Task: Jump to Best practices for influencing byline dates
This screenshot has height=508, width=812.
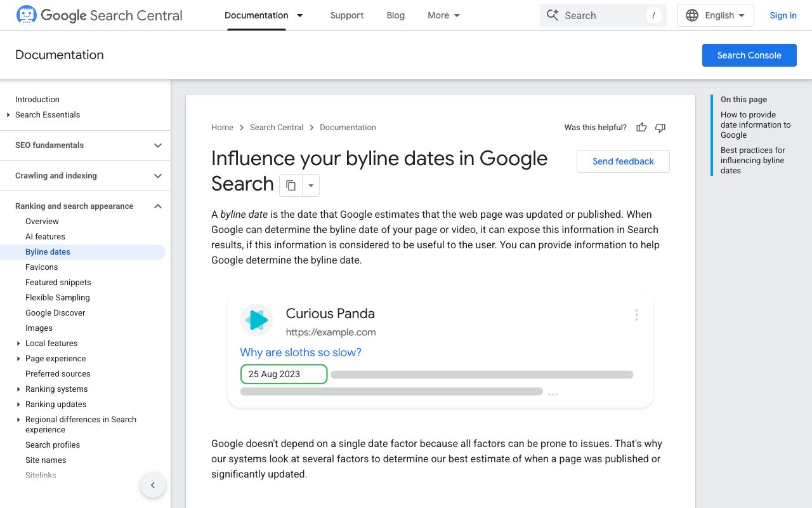Action: click(x=753, y=161)
